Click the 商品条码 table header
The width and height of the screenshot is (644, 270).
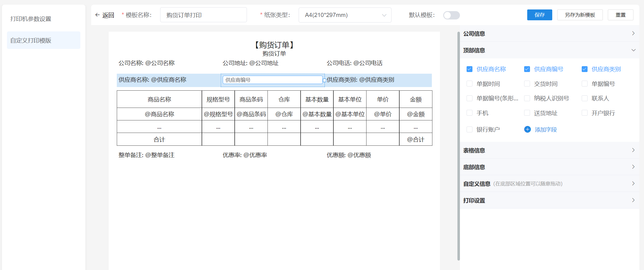251,99
